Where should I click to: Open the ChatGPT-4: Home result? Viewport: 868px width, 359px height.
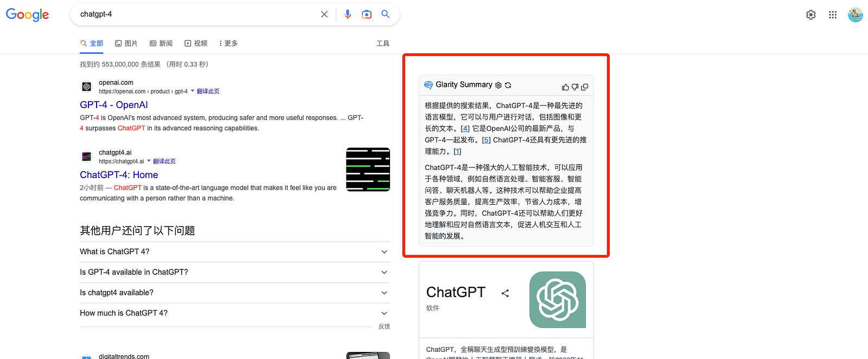pos(119,175)
